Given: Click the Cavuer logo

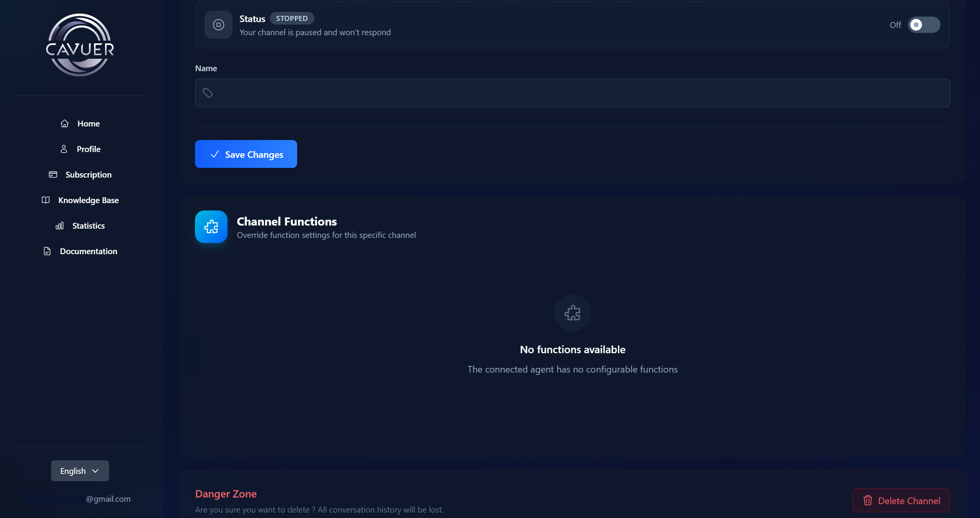Looking at the screenshot, I should 80,45.
